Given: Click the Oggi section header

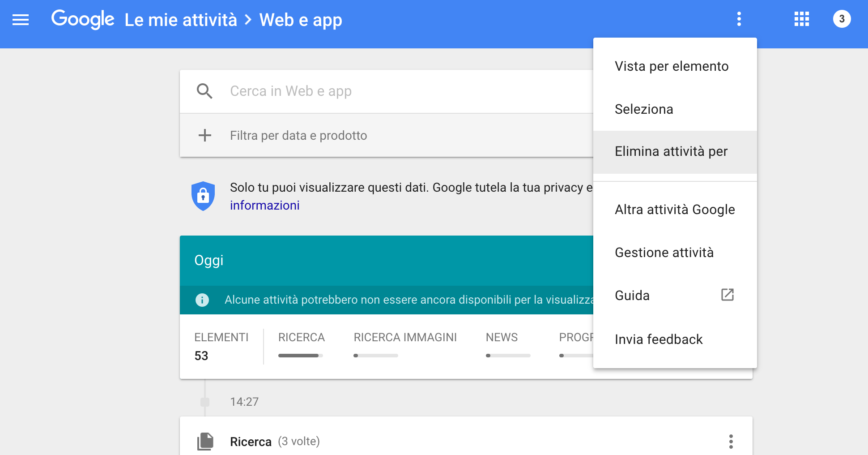Looking at the screenshot, I should [387, 261].
